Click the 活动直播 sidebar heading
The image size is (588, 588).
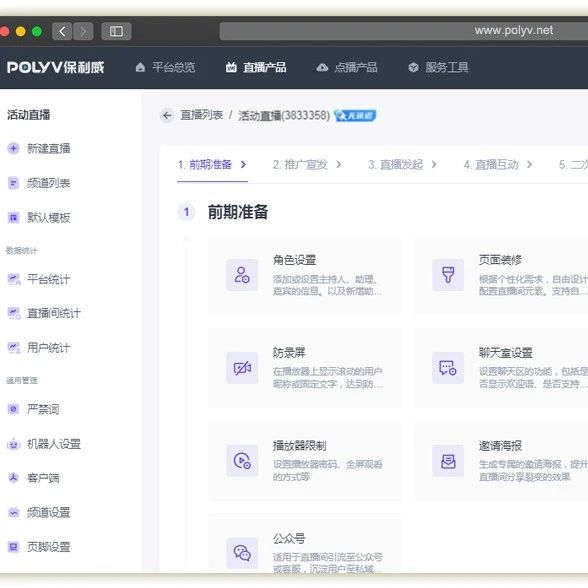coord(28,115)
